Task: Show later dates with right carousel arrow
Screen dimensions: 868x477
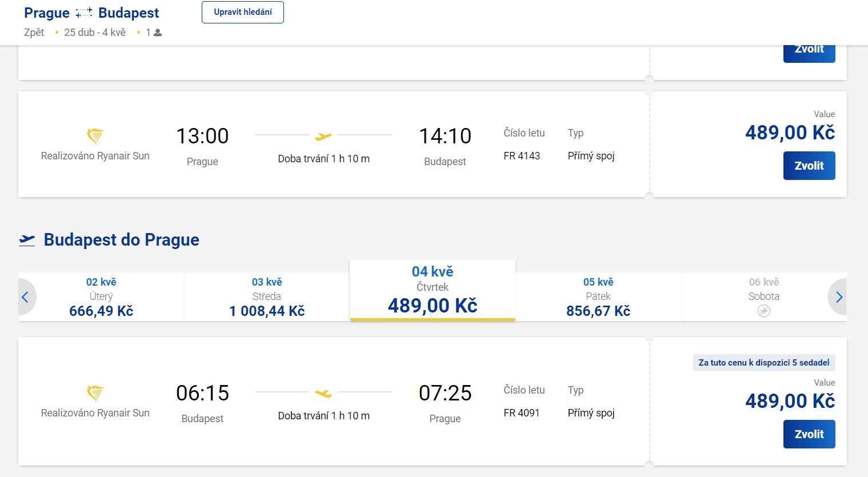Action: click(838, 297)
